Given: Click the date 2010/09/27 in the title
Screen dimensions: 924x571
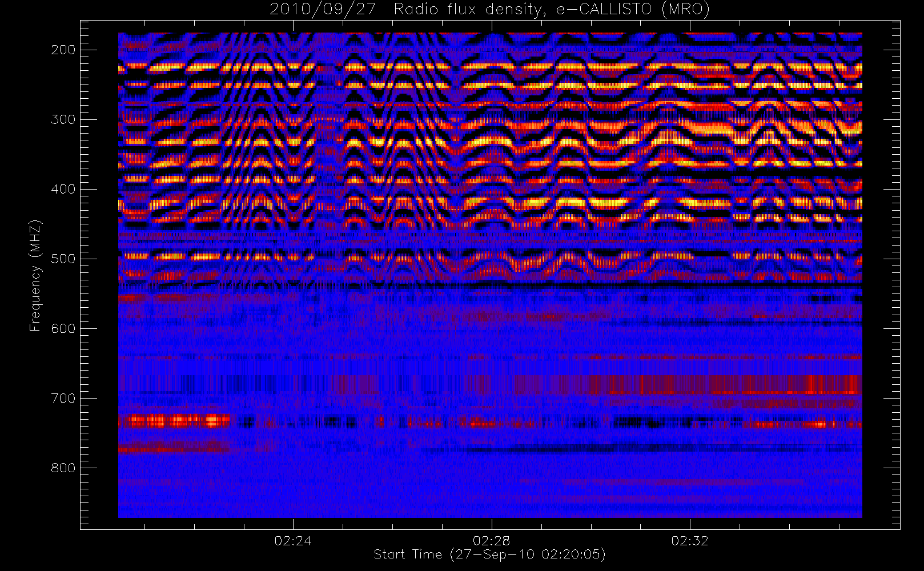Looking at the screenshot, I should (322, 10).
